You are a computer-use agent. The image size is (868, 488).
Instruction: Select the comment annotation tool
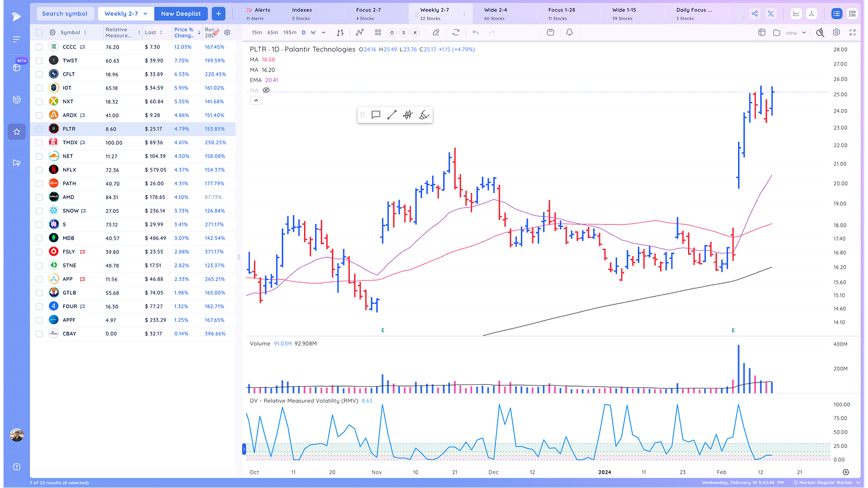tap(376, 114)
